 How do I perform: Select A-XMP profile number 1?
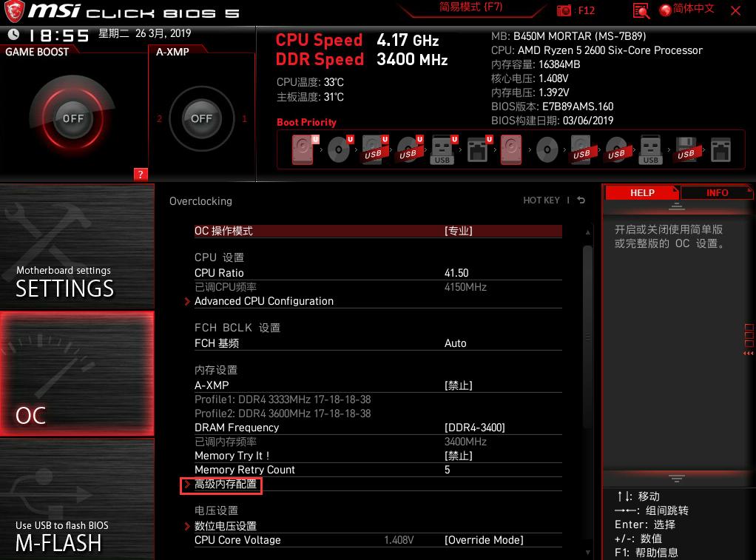[244, 118]
